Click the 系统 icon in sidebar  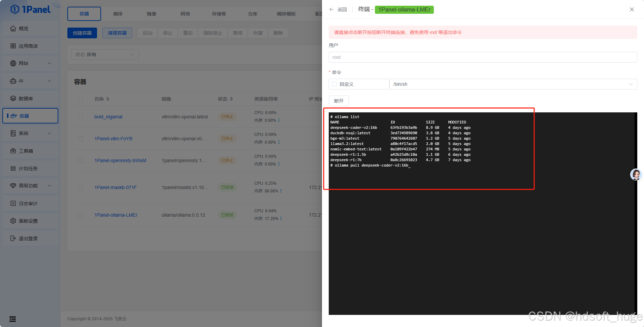(13, 133)
